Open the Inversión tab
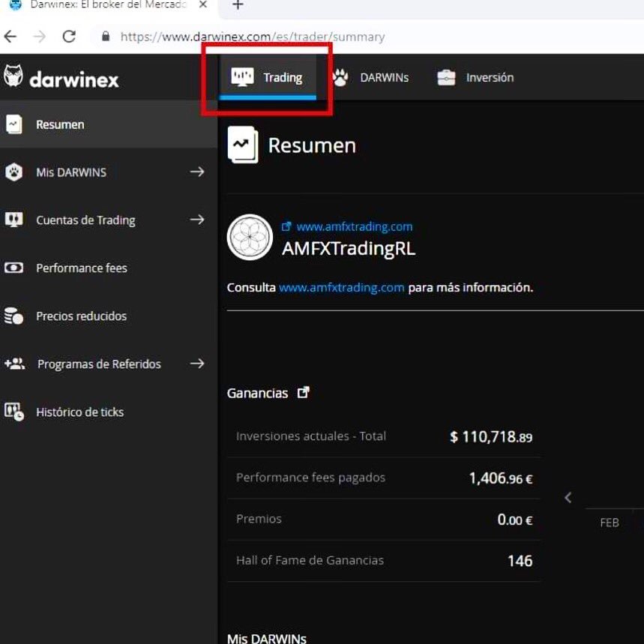Image resolution: width=644 pixels, height=644 pixels. [x=475, y=77]
